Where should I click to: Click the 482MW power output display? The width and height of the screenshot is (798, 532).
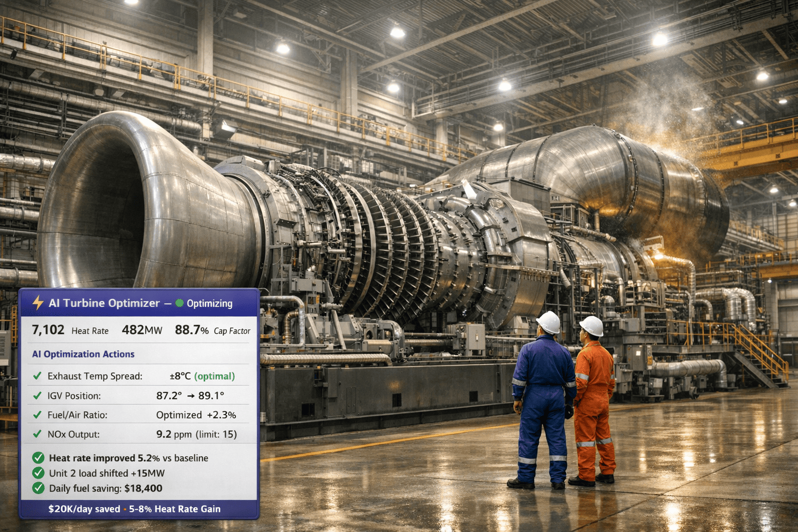pyautogui.click(x=142, y=329)
